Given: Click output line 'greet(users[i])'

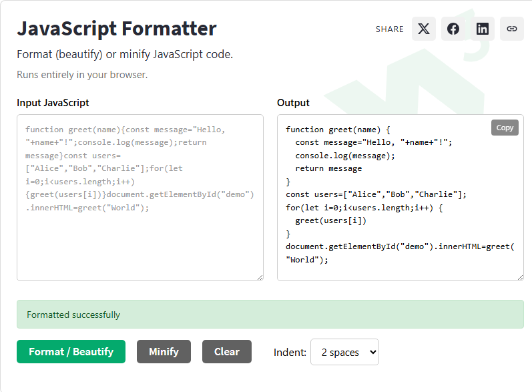Looking at the screenshot, I should click(331, 220).
